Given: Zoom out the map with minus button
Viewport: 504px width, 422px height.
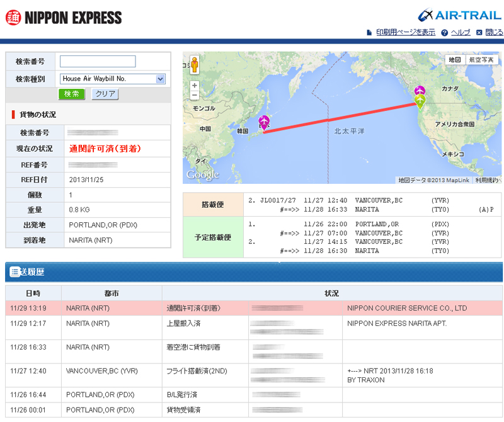Looking at the screenshot, I should [x=195, y=95].
